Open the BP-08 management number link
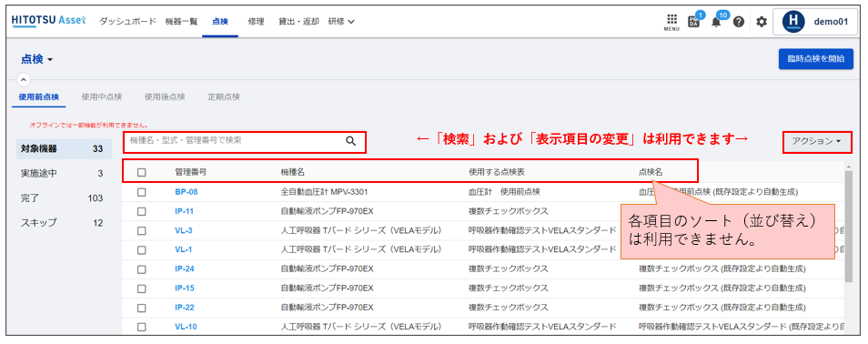868x344 pixels. tap(186, 192)
